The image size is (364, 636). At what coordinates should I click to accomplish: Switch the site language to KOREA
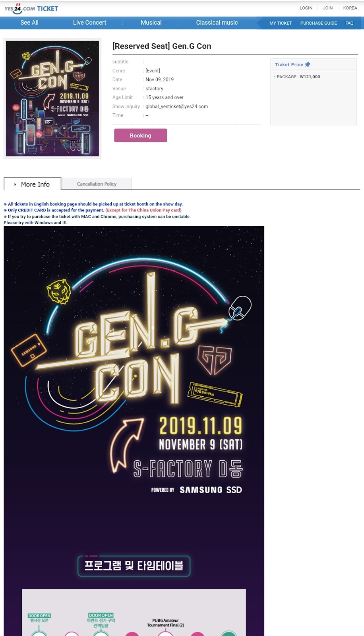(350, 8)
